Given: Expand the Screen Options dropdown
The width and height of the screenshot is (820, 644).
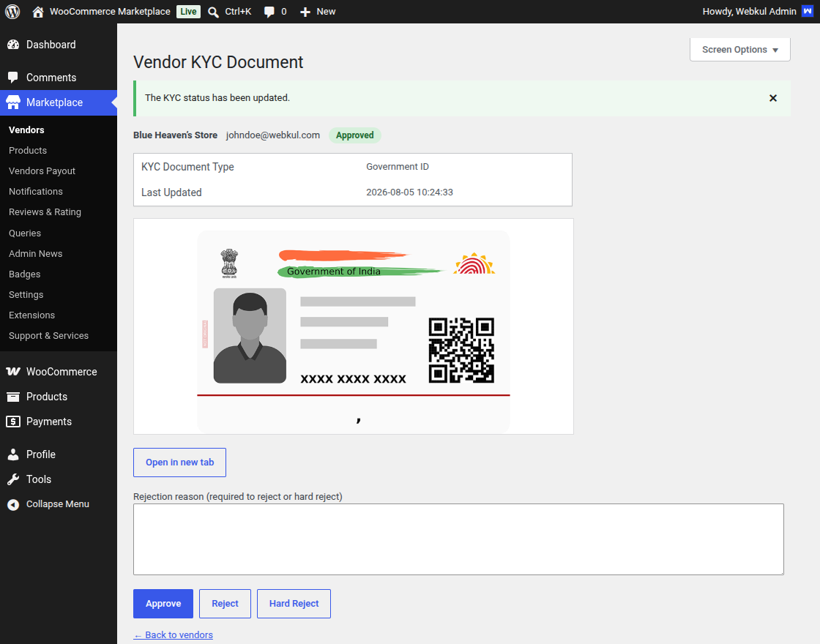Looking at the screenshot, I should pyautogui.click(x=740, y=50).
